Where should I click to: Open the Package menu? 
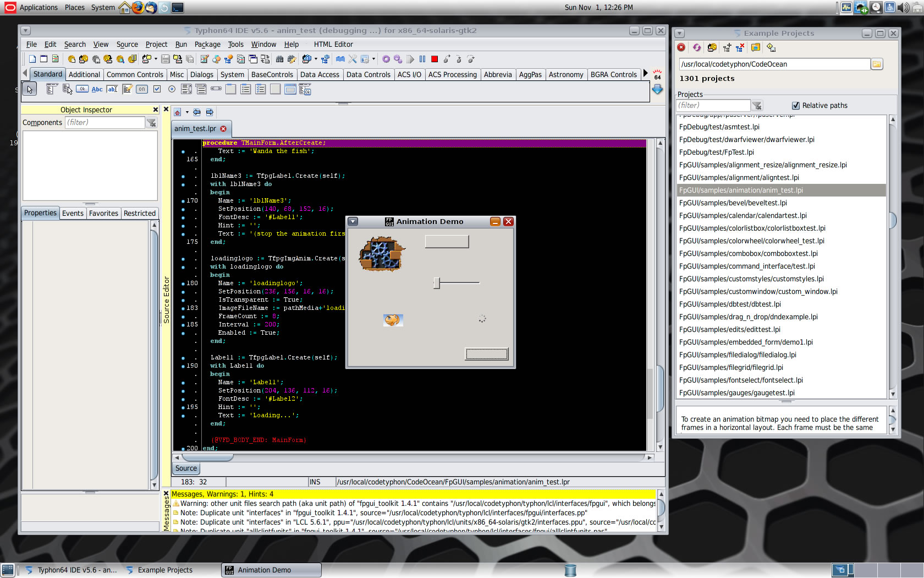point(207,45)
